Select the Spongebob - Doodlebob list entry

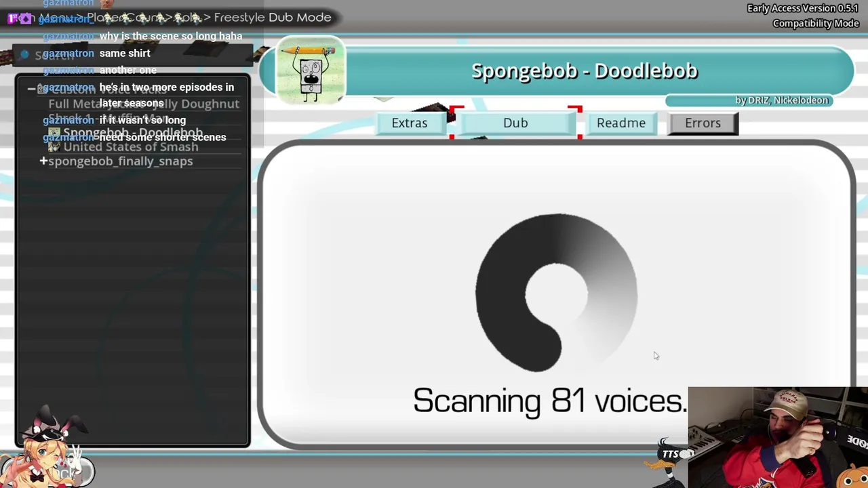tap(133, 133)
